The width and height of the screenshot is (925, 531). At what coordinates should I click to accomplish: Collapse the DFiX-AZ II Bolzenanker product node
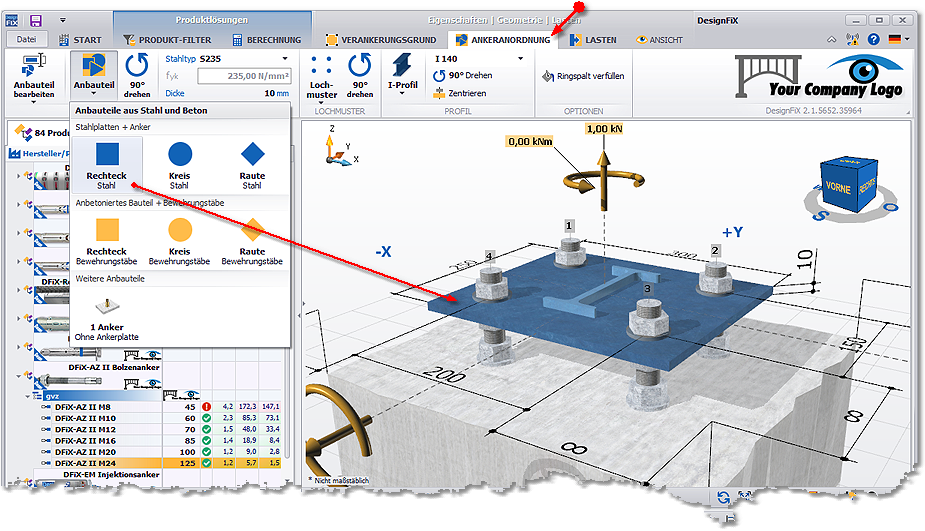(x=19, y=376)
